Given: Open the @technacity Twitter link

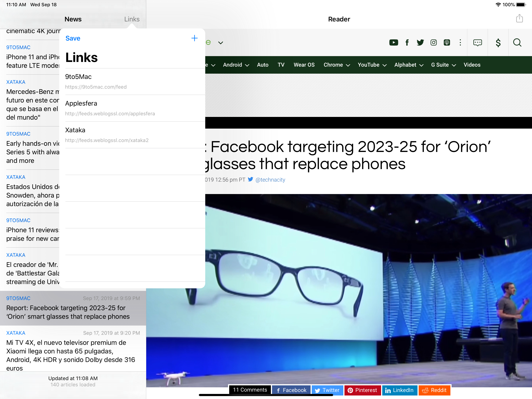Looking at the screenshot, I should 270,180.
